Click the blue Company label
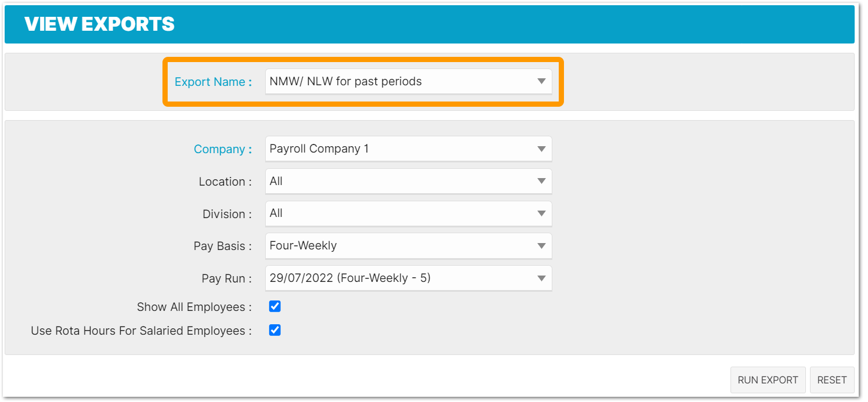 222,149
